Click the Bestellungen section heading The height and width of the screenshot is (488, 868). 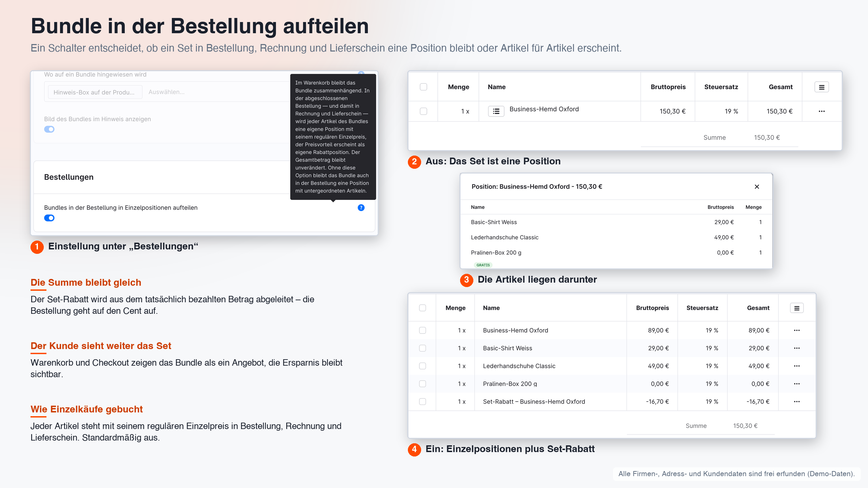pyautogui.click(x=69, y=177)
